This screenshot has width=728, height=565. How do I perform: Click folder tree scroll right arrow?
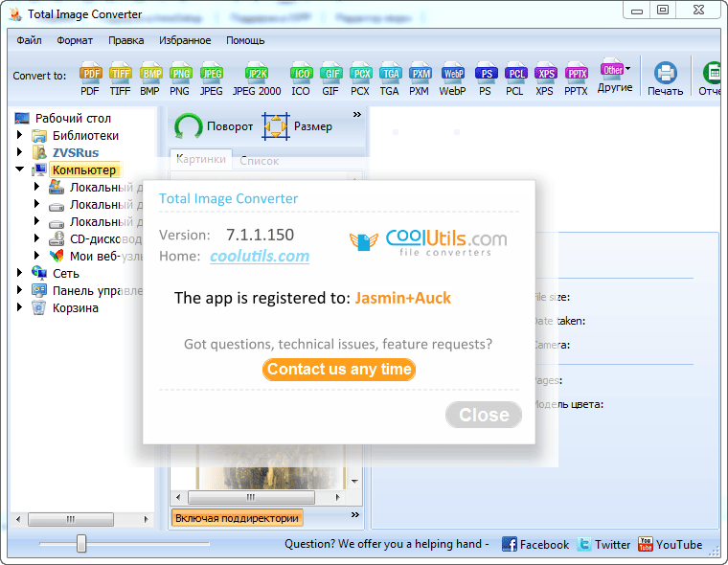[147, 519]
